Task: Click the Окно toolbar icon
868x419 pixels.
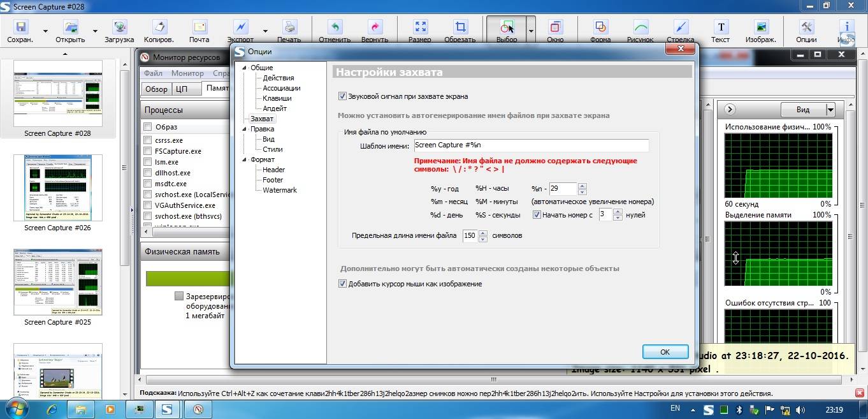Action: click(555, 27)
